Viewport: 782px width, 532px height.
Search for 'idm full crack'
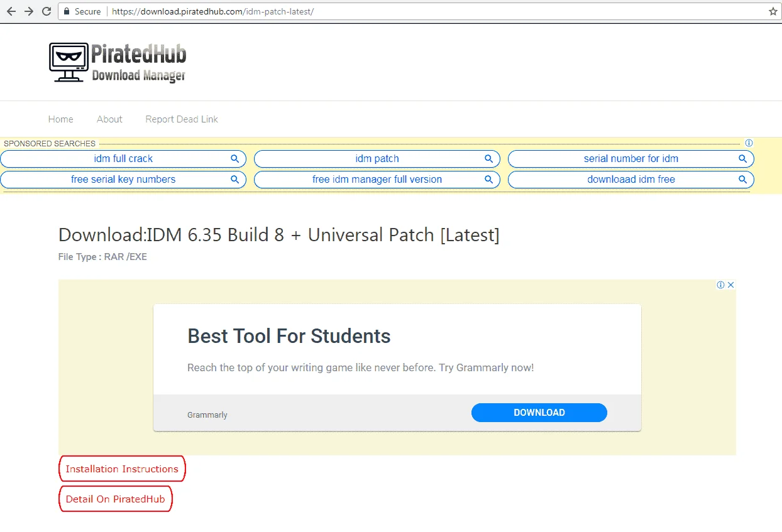coord(123,159)
